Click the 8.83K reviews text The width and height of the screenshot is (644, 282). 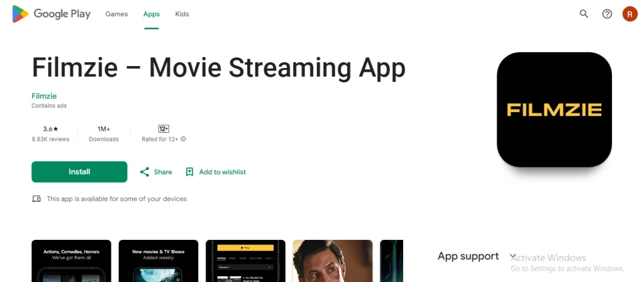pos(50,139)
